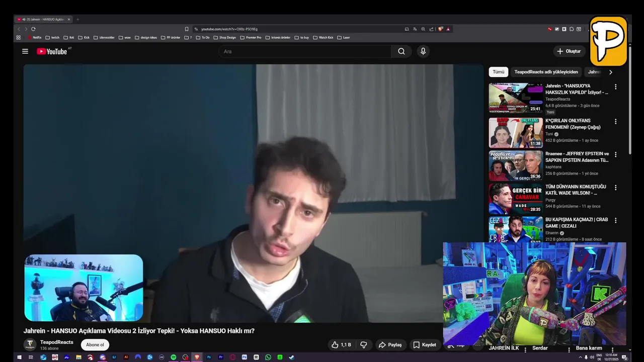Dislike the video with thumbs-down

click(x=364, y=345)
